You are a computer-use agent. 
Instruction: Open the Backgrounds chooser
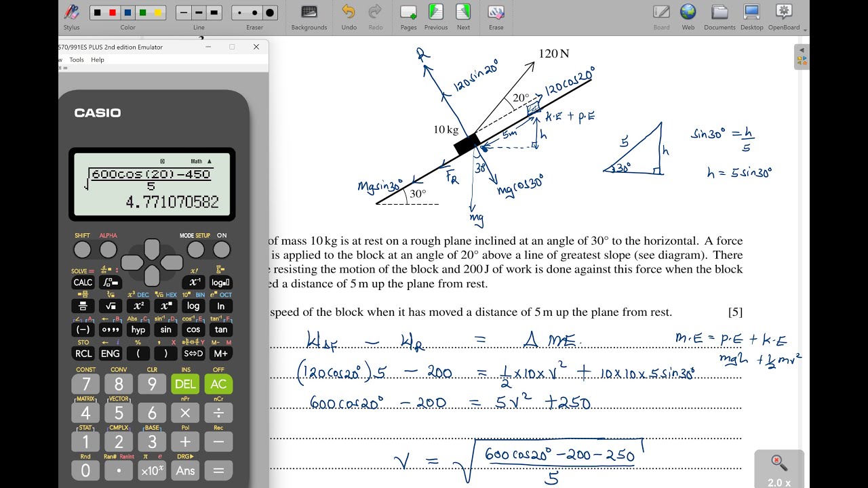(309, 17)
